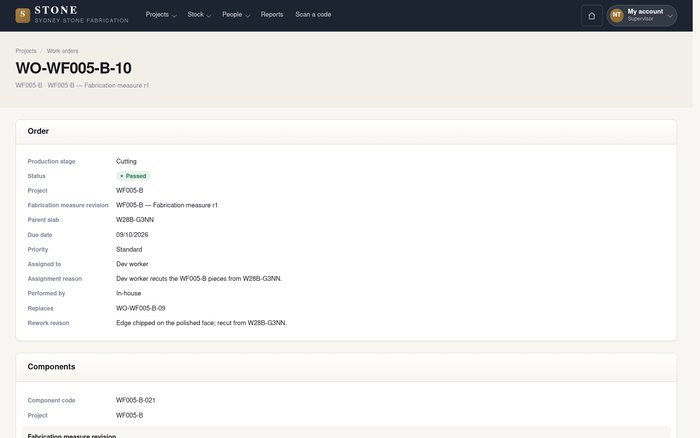
Task: Click the page subtitle under the heading
Action: click(82, 86)
